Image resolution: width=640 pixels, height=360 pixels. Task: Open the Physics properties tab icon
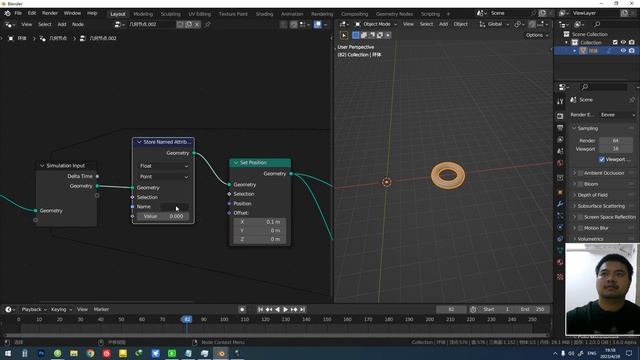tap(560, 227)
